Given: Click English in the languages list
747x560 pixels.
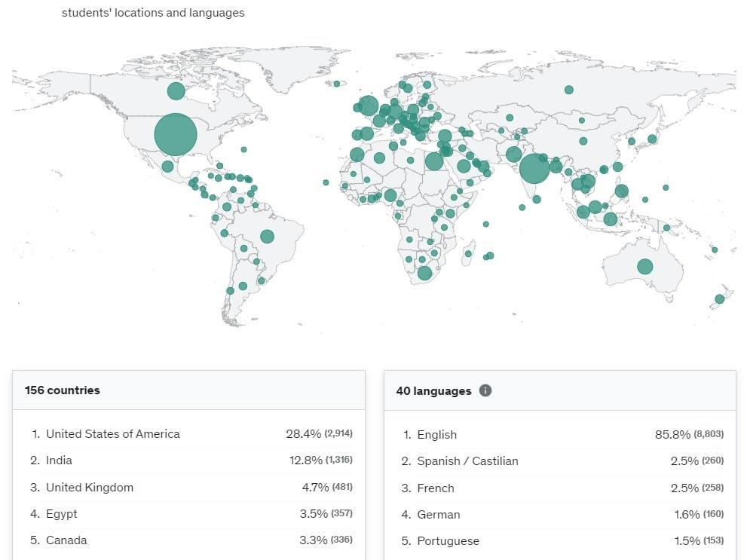Looking at the screenshot, I should click(436, 434).
